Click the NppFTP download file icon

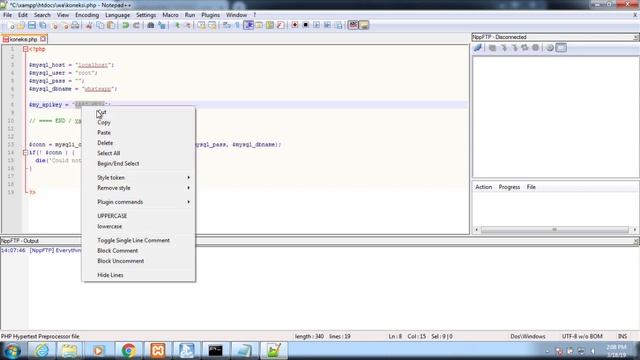pyautogui.click(x=504, y=48)
